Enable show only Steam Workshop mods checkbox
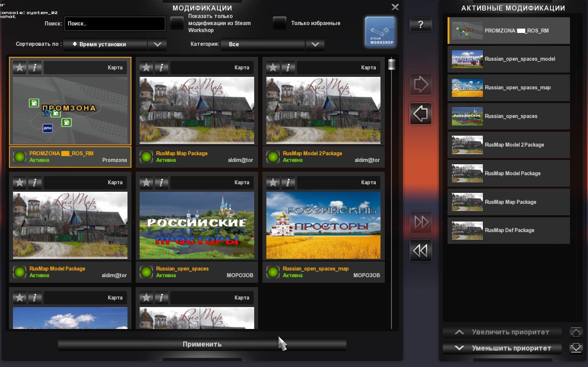This screenshot has width=588, height=367. click(x=177, y=23)
